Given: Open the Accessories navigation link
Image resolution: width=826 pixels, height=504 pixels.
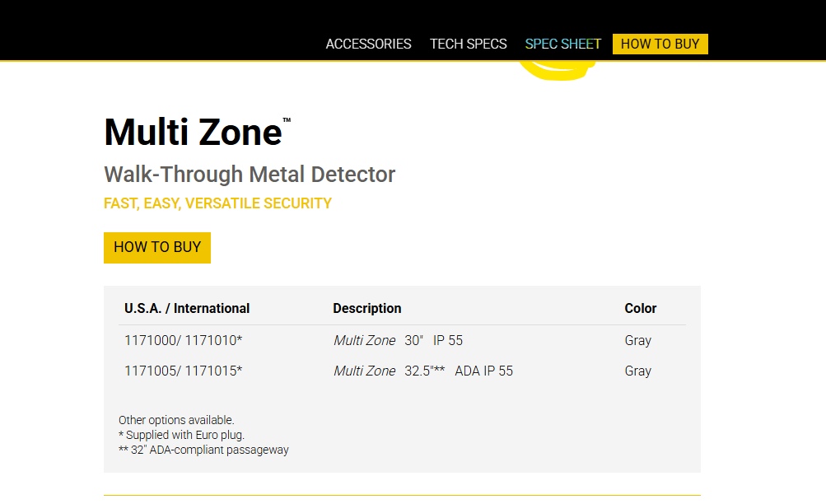Looking at the screenshot, I should [368, 44].
